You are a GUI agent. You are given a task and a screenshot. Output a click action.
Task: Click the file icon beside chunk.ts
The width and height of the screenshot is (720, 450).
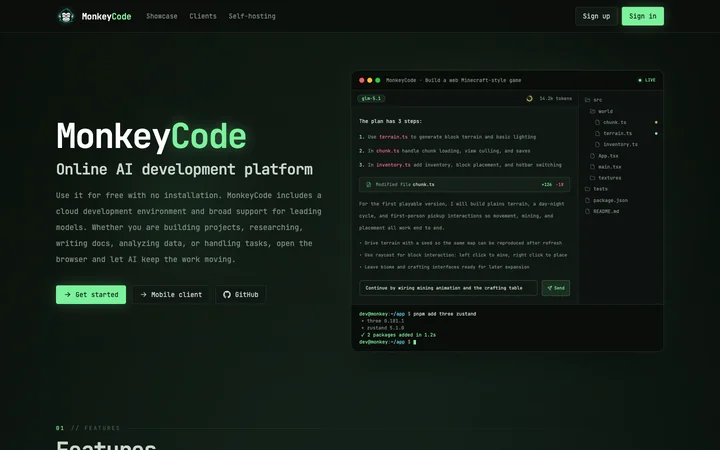[597, 122]
